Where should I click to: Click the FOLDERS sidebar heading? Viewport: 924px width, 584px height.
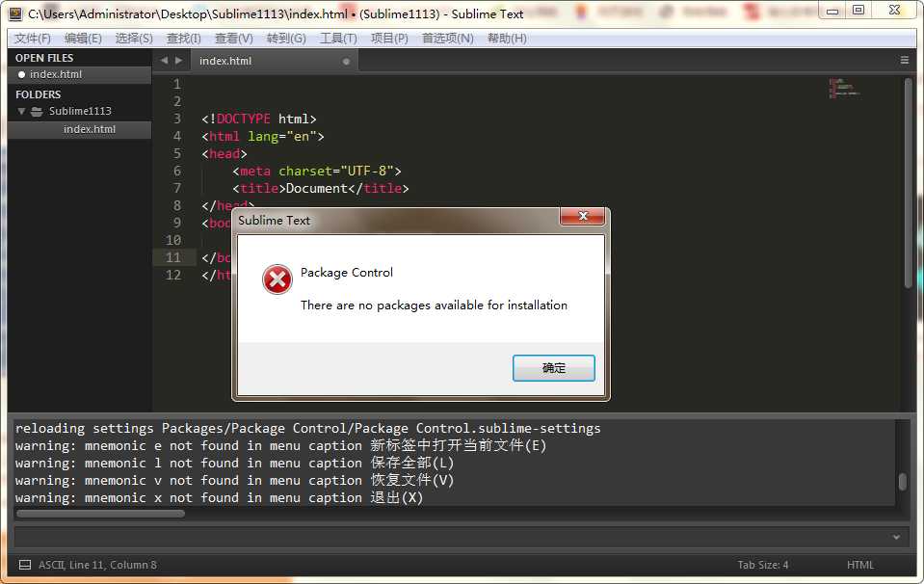[38, 94]
